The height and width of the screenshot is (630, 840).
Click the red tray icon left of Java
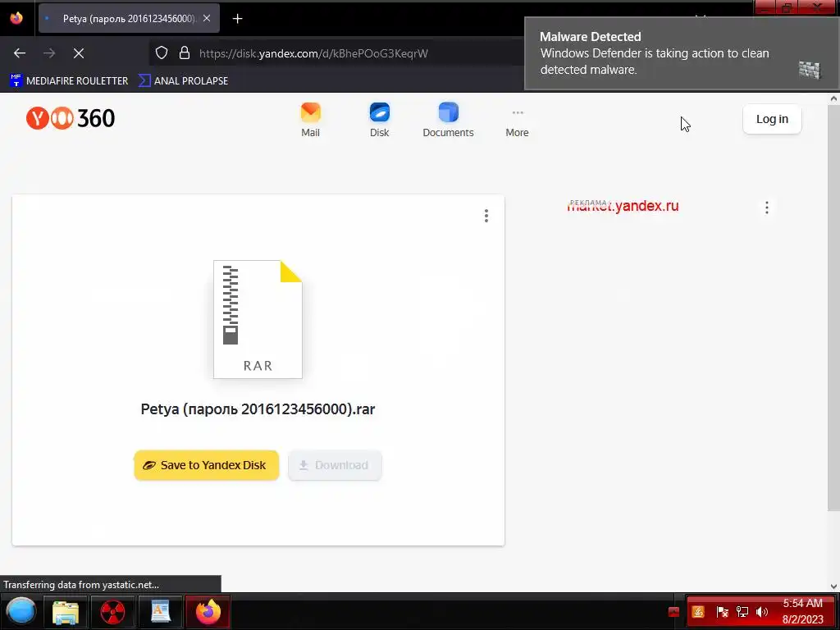674,612
